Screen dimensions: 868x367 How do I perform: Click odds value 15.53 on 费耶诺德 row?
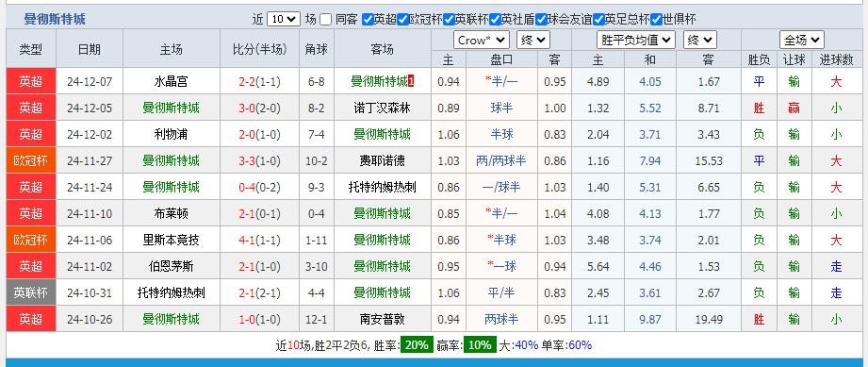click(709, 161)
